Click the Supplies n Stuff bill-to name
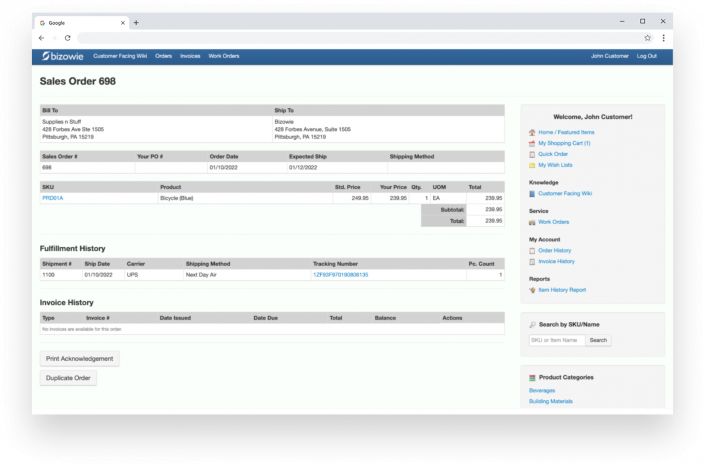 [x=62, y=122]
